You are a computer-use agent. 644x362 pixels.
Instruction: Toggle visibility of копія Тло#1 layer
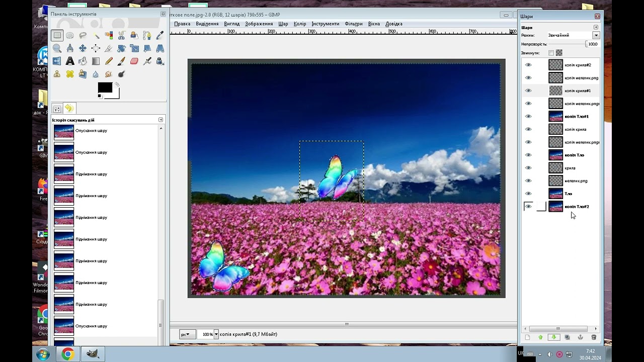point(528,116)
